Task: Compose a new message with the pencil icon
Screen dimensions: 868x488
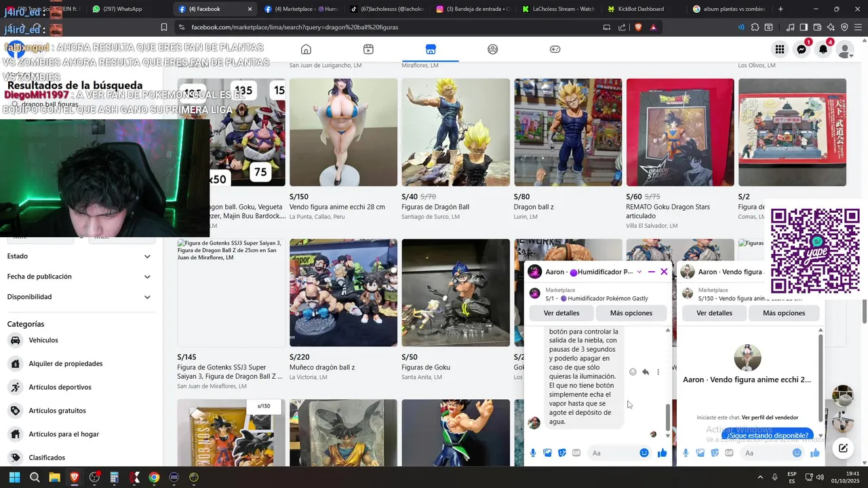Action: point(843,448)
